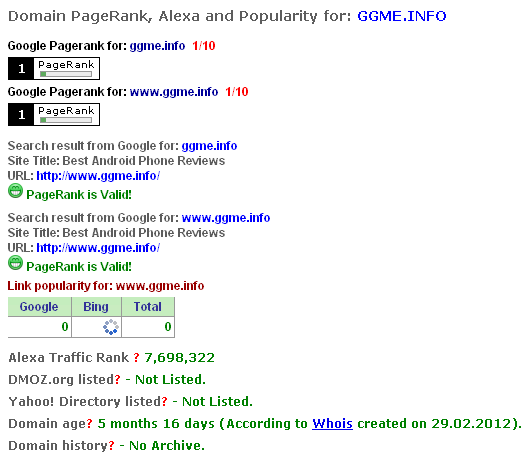This screenshot has width=529, height=460.
Task: Click the question mark after DMOZ.org listed
Action: pos(117,380)
